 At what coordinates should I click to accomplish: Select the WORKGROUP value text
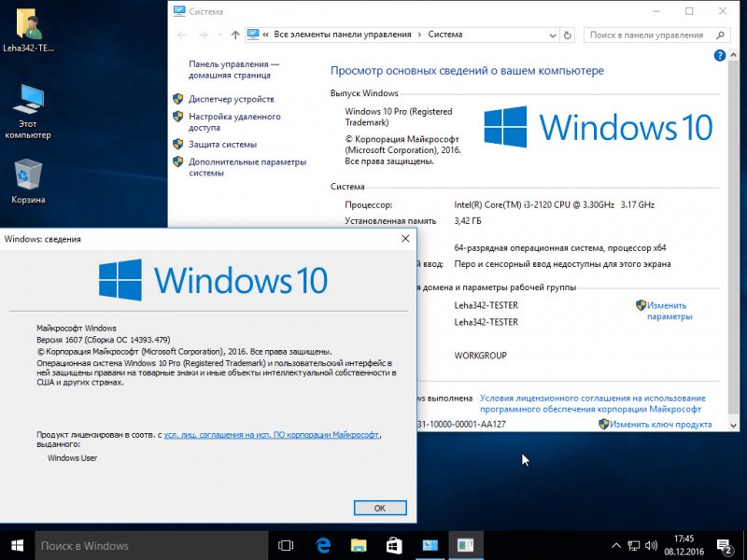pos(480,356)
